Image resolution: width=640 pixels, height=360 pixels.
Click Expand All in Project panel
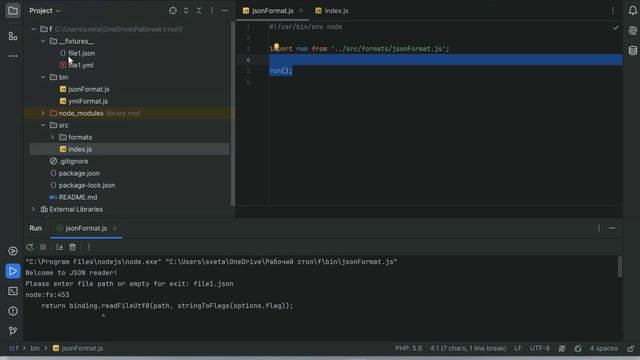tap(186, 11)
